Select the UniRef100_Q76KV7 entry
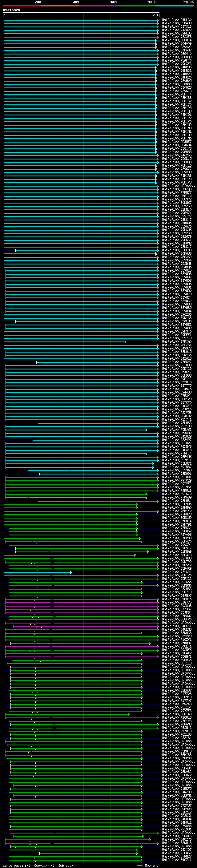This screenshot has width=197, height=868. (x=176, y=362)
